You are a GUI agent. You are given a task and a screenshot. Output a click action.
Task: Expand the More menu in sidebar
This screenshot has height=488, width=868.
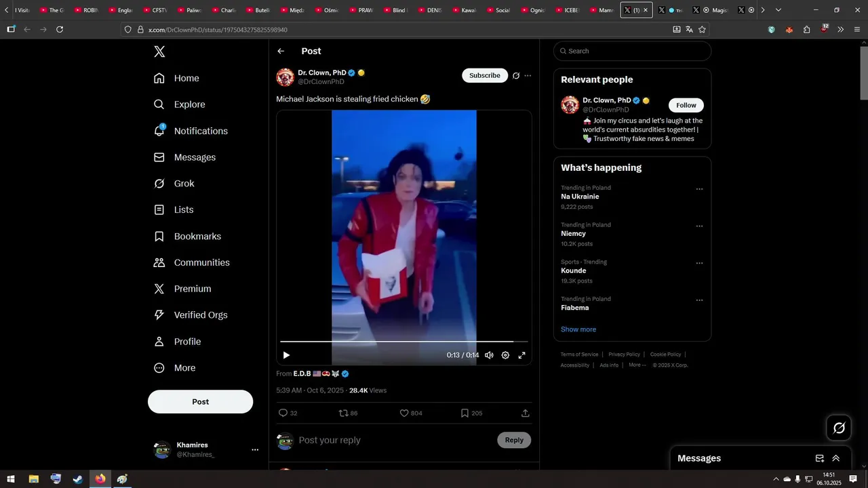[174, 368]
